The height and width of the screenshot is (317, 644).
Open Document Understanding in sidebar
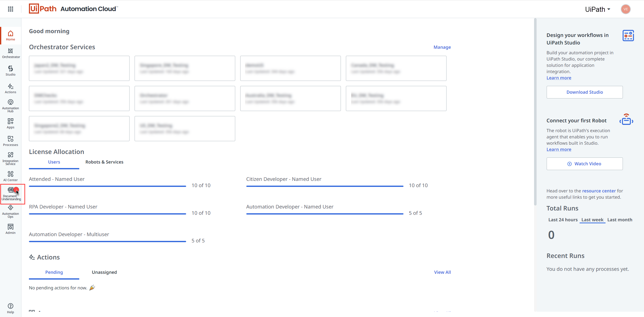(11, 194)
